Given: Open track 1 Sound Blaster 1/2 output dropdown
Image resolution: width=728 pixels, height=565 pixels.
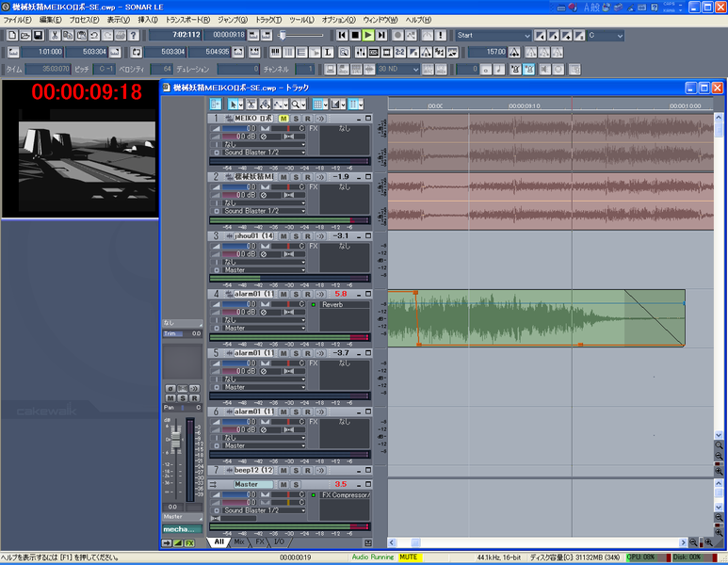Looking at the screenshot, I should point(264,153).
